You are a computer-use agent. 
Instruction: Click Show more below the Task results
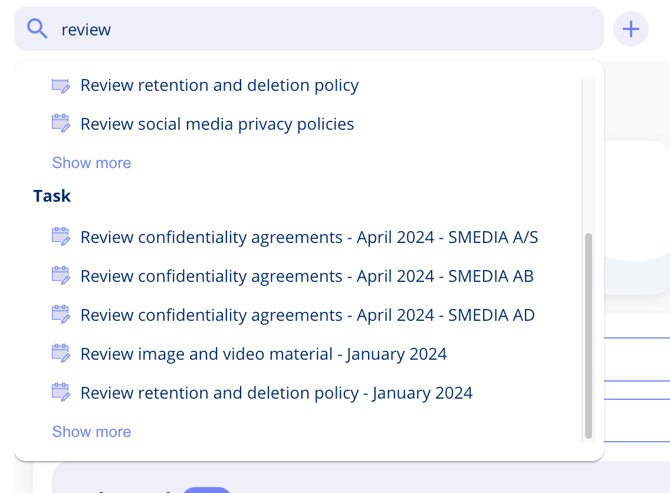[x=91, y=431]
